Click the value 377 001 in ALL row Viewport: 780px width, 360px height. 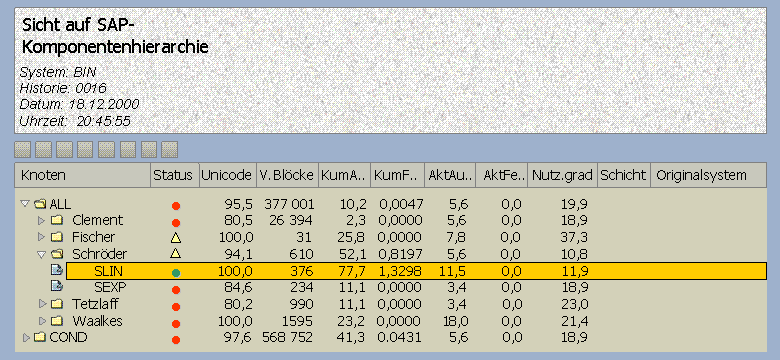(289, 204)
